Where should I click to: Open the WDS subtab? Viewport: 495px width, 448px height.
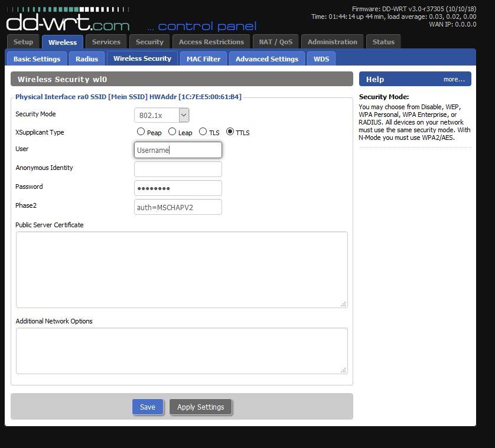pos(321,58)
